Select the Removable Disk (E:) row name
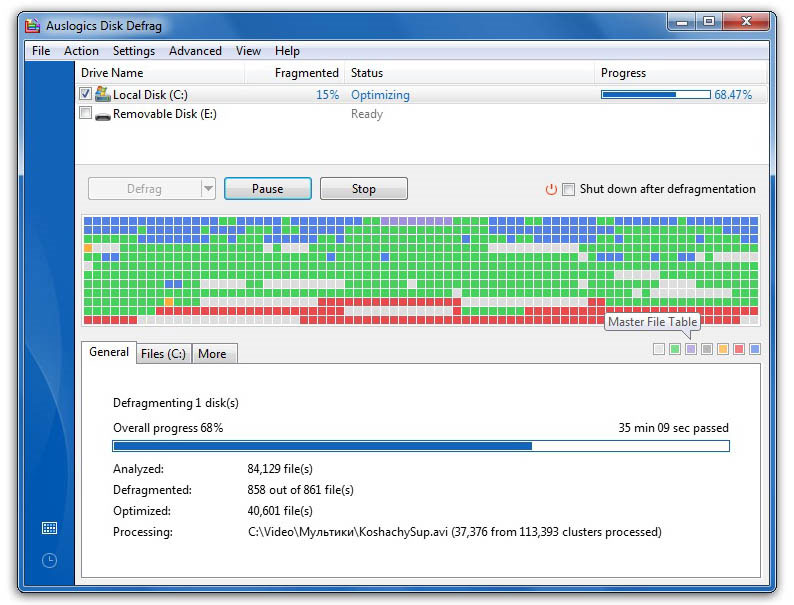The width and height of the screenshot is (794, 605). pos(165,114)
